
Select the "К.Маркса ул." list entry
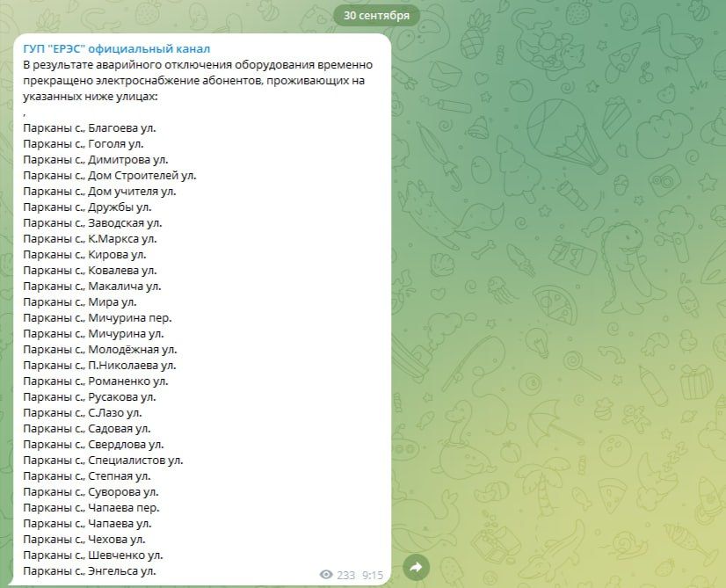(x=90, y=239)
